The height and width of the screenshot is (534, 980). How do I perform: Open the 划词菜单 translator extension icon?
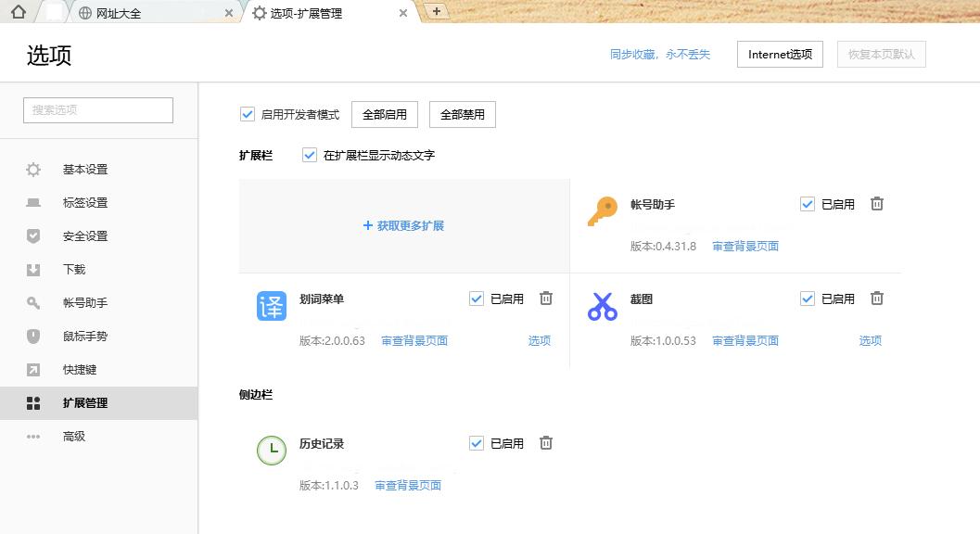pyautogui.click(x=271, y=306)
